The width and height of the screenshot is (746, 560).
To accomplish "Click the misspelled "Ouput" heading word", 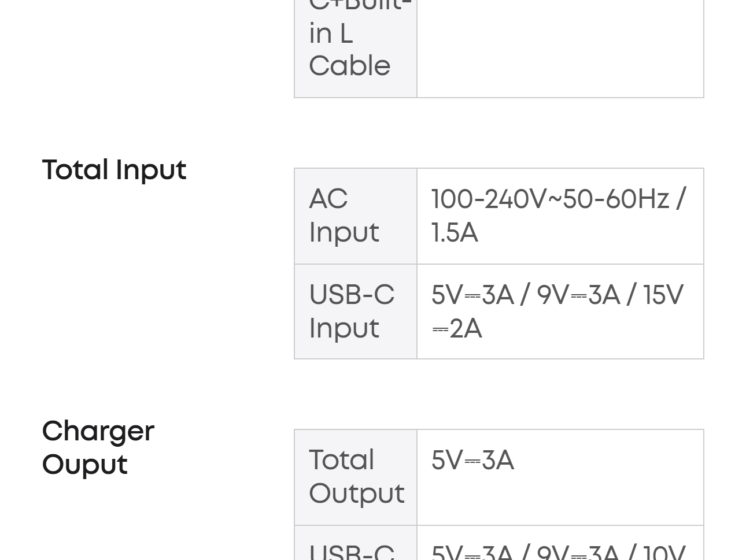I will point(84,465).
